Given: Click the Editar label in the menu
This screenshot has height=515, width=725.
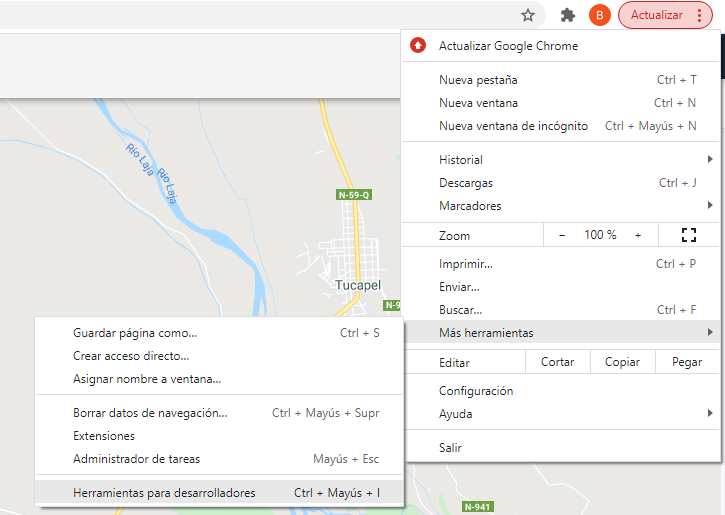Looking at the screenshot, I should point(454,363).
